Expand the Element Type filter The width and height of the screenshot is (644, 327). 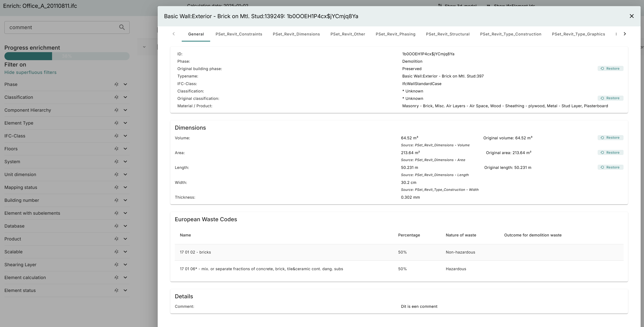click(x=125, y=123)
